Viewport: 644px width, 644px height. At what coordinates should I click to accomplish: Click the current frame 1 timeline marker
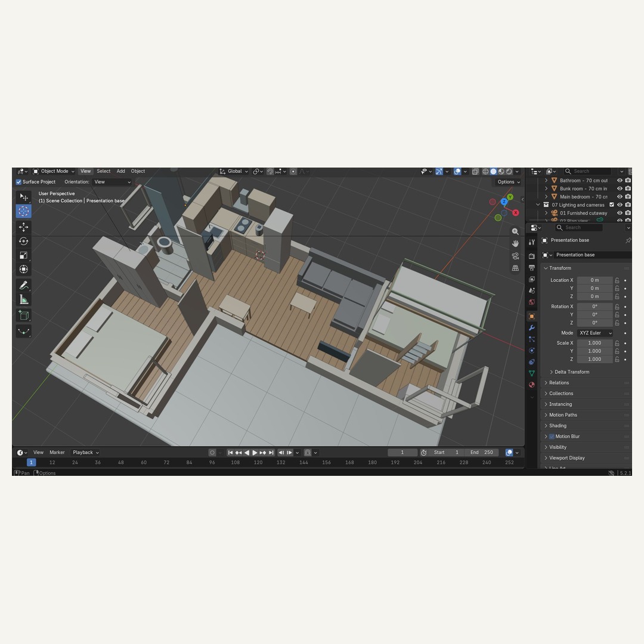(31, 463)
